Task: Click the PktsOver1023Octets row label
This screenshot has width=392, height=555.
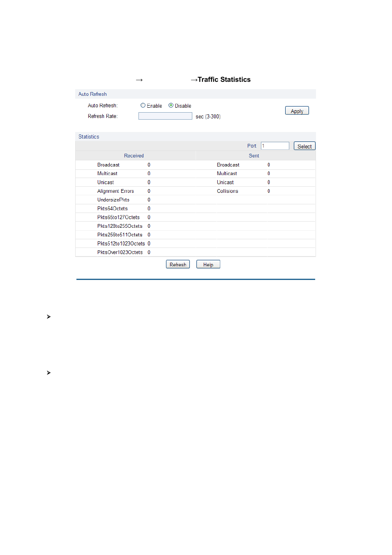Action: pyautogui.click(x=120, y=252)
